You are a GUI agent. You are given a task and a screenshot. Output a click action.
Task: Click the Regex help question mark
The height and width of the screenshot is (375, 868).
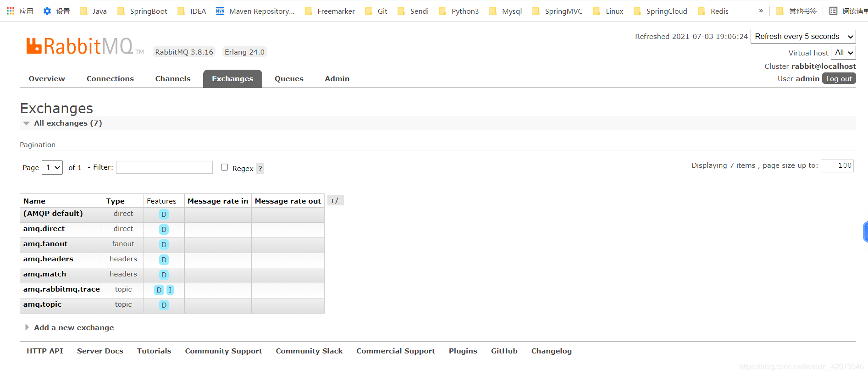(260, 168)
